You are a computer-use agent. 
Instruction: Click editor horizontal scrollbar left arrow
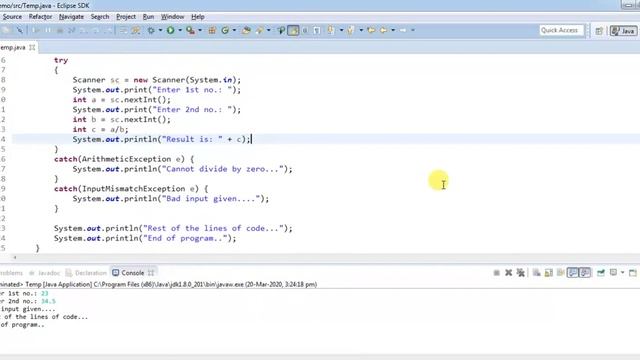pyautogui.click(x=15, y=258)
